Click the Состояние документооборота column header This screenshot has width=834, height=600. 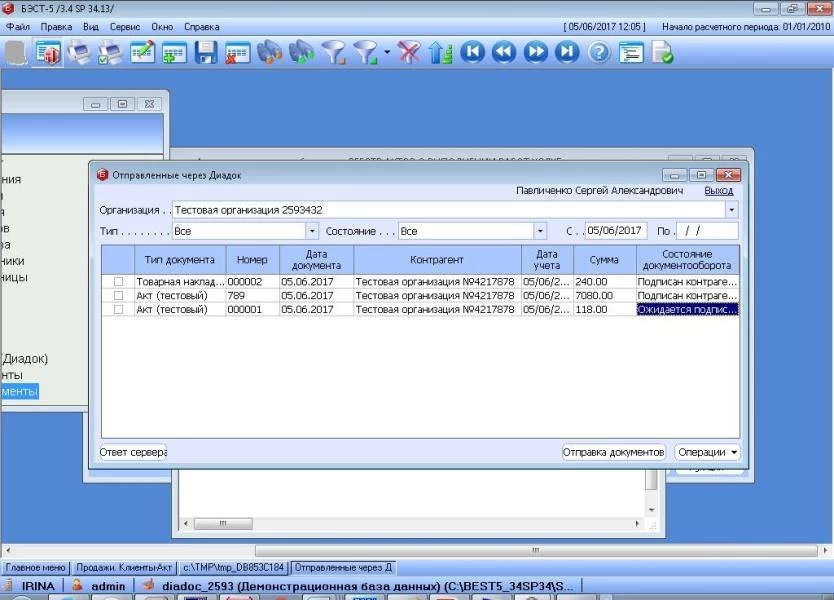[687, 260]
